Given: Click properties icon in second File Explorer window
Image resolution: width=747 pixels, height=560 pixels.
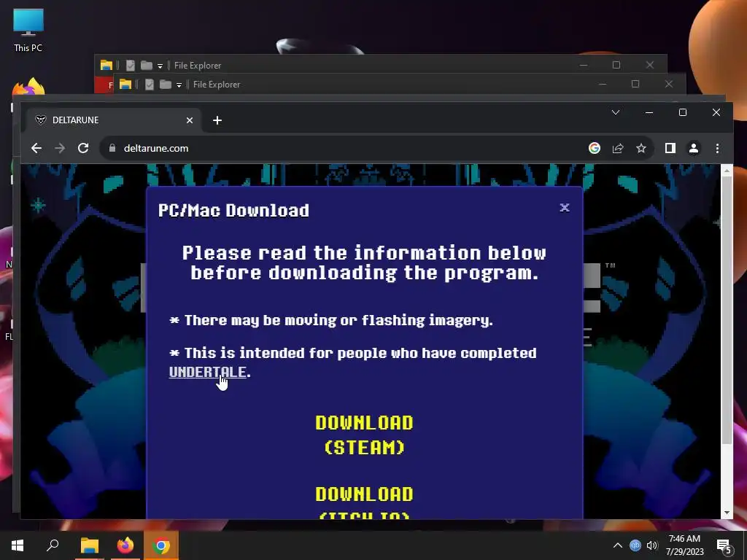Looking at the screenshot, I should tap(150, 85).
